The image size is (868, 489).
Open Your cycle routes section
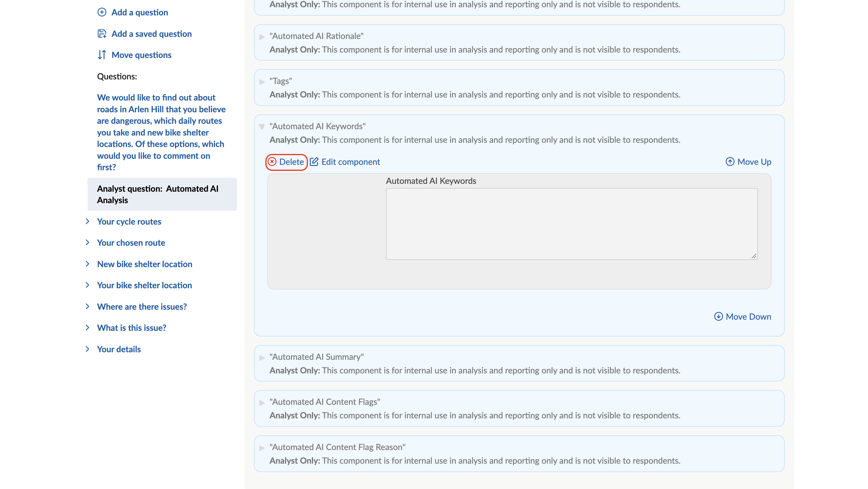point(129,221)
